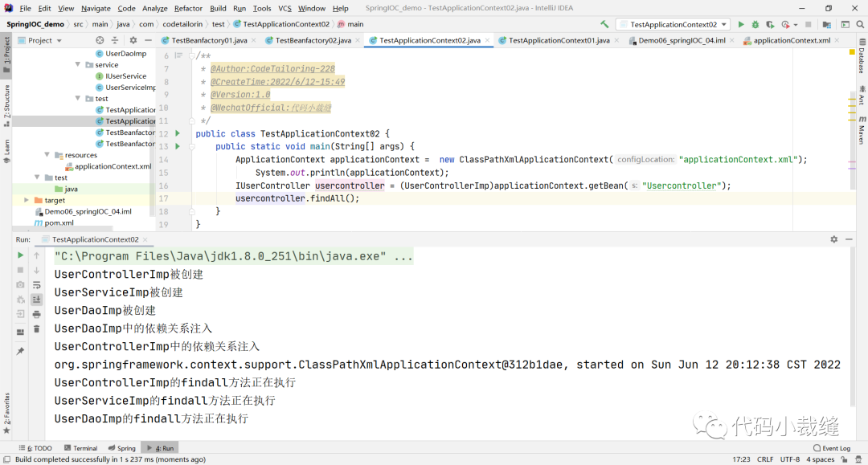Toggle soft-wrap in Run console
This screenshot has height=465, width=868.
[36, 285]
